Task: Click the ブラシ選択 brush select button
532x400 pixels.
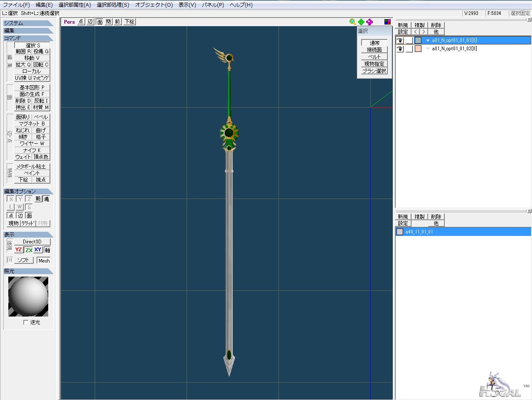Action: pos(374,71)
